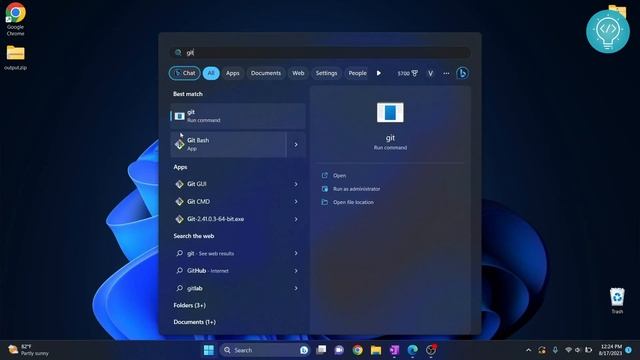This screenshot has width=640, height=360.
Task: Click the search input field containing git
Action: [320, 52]
